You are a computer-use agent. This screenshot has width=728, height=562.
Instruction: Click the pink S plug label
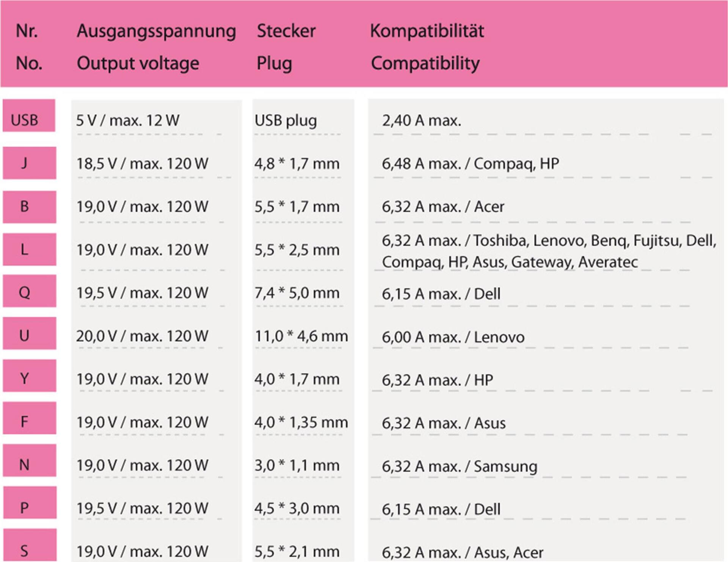(x=30, y=545)
